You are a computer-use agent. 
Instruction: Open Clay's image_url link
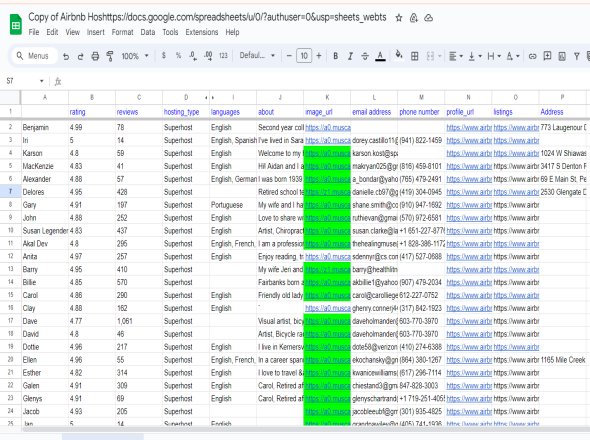click(x=328, y=308)
